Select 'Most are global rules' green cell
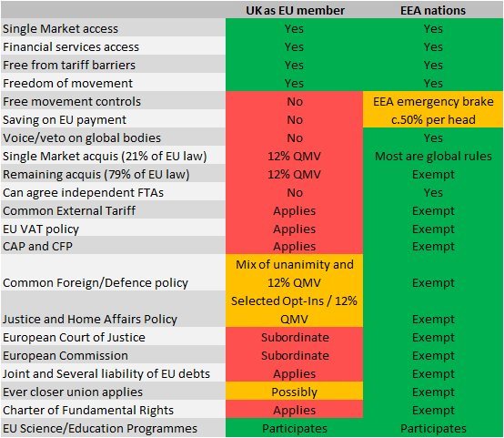 (x=433, y=156)
